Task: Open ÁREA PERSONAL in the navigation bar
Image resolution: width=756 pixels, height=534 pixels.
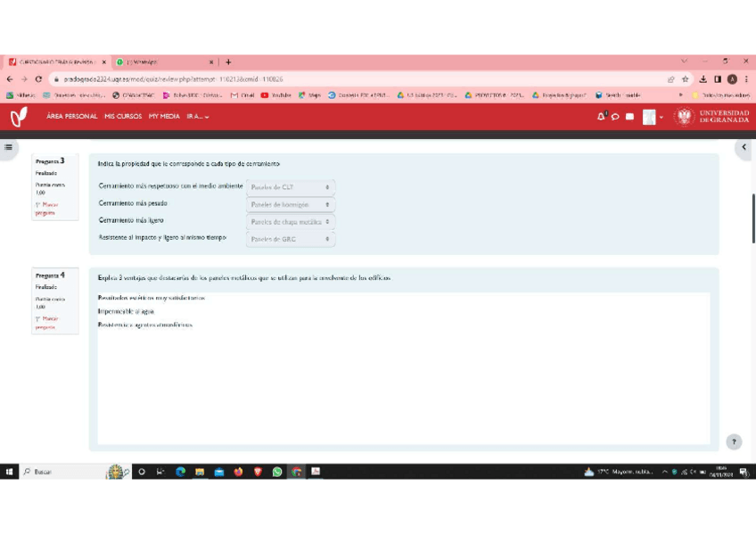Action: click(x=72, y=117)
